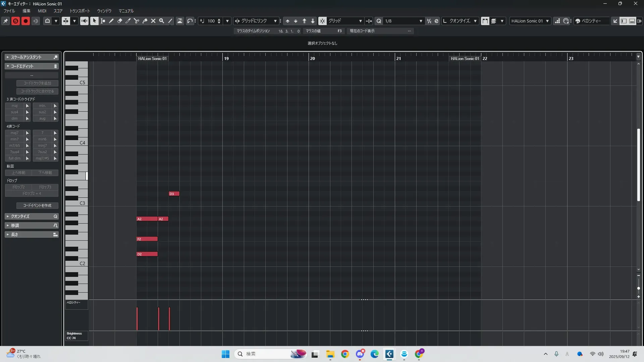This screenshot has width=644, height=362.
Task: Open the MIDI menu
Action: point(42,11)
